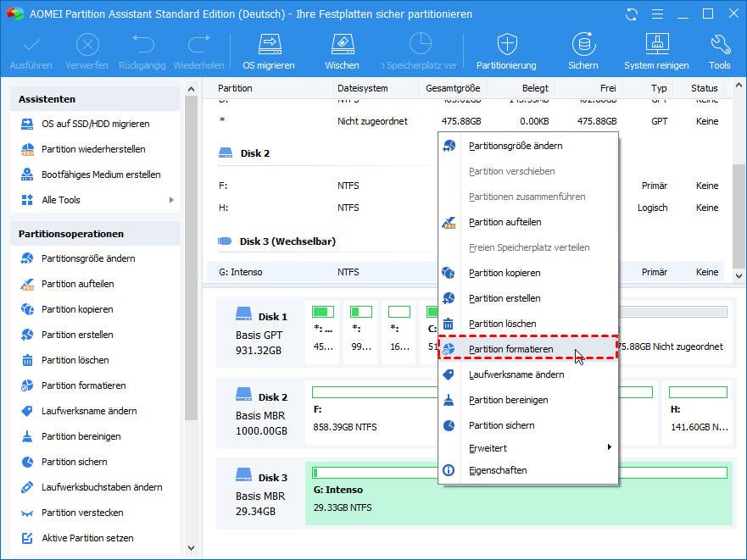Open the Tools wrench icon
The width and height of the screenshot is (747, 560).
click(720, 45)
